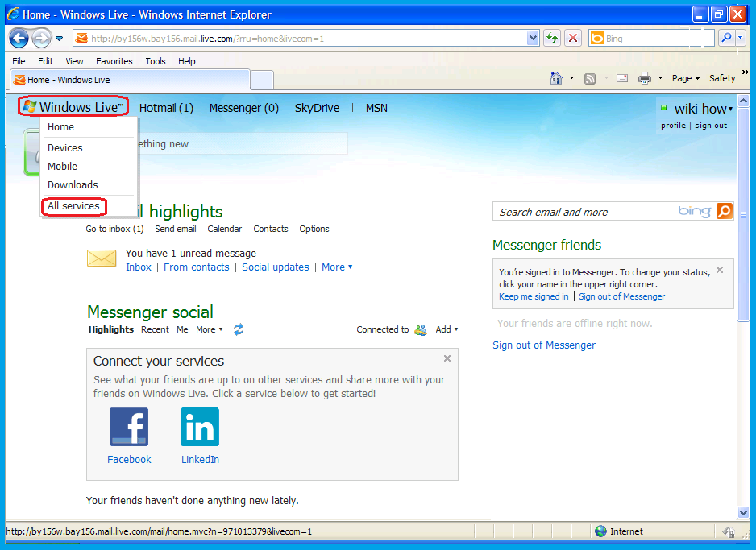This screenshot has height=550, width=756.
Task: Click the refresh icon in Messenger social
Action: [239, 329]
